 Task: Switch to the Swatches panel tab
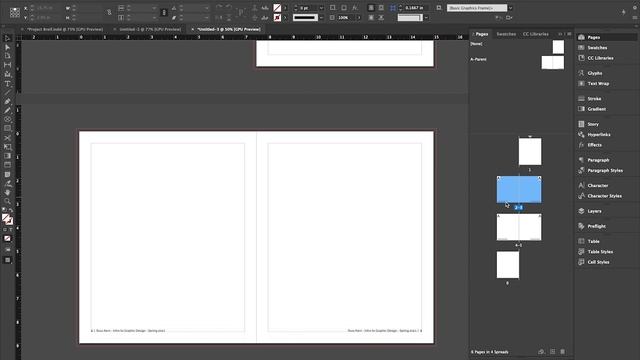click(506, 34)
